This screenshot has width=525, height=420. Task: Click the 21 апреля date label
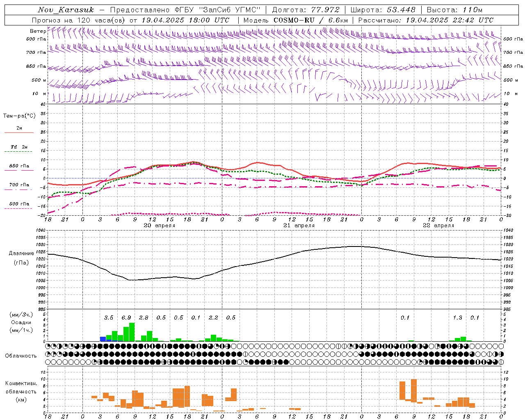pyautogui.click(x=299, y=226)
